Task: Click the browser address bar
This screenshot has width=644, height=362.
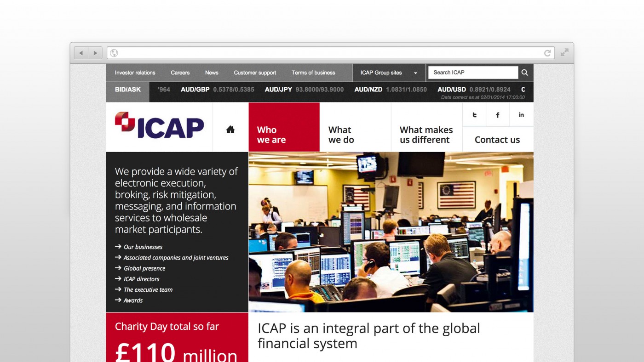Action: pyautogui.click(x=331, y=53)
